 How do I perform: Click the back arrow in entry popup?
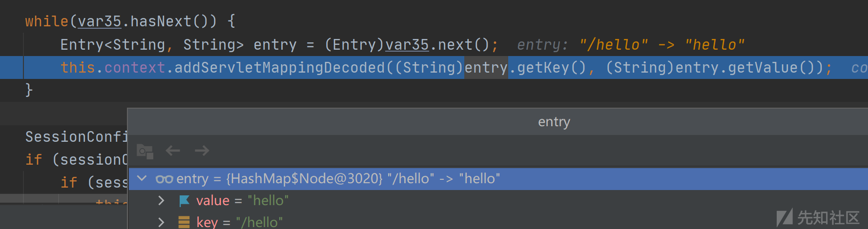(173, 151)
